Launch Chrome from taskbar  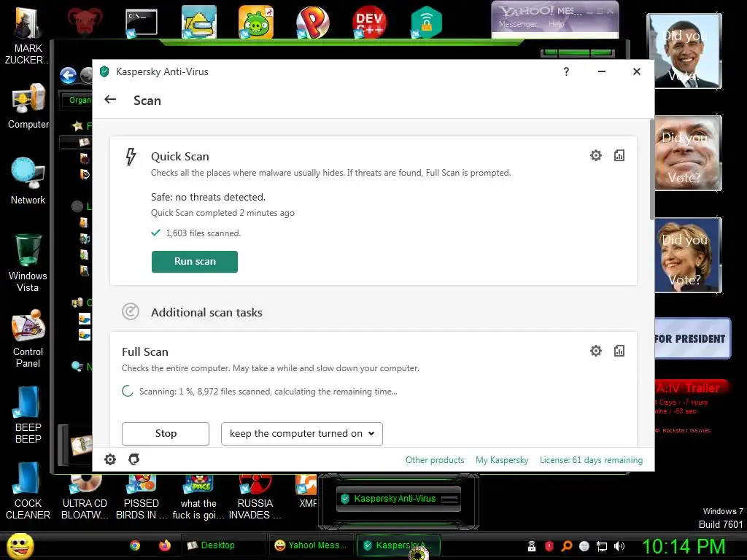point(135,545)
